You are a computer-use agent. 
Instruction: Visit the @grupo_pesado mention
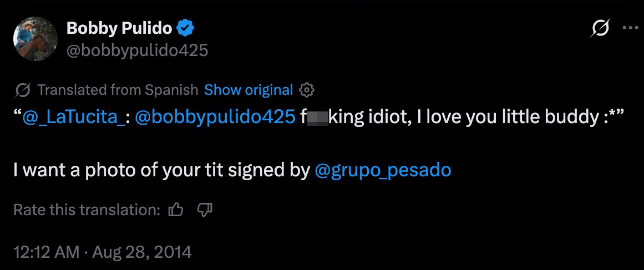383,170
